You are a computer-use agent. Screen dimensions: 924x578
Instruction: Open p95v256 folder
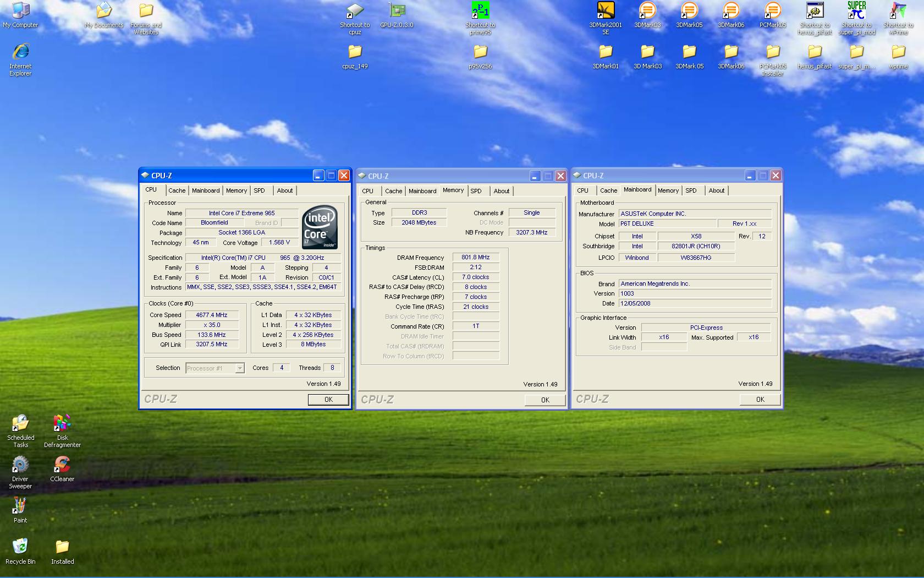point(480,56)
